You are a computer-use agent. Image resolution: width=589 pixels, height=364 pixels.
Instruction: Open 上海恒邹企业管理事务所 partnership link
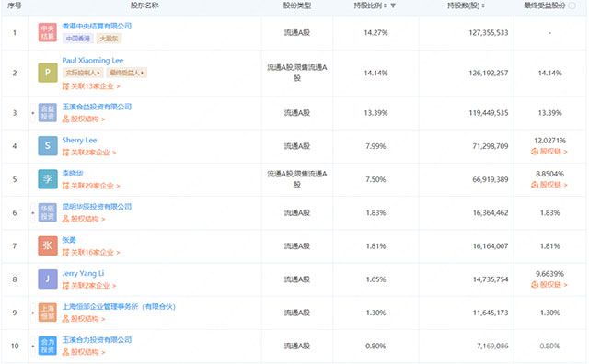point(119,307)
